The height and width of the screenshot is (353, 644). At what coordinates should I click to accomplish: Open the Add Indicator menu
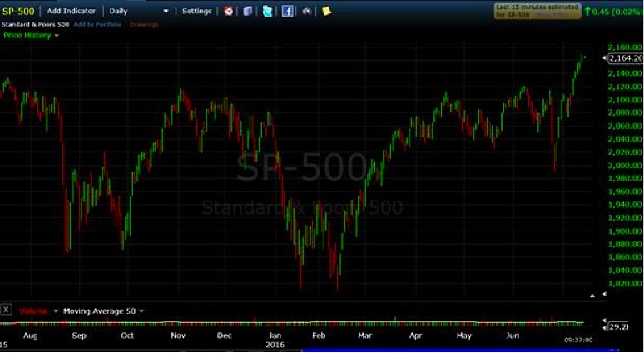click(71, 11)
